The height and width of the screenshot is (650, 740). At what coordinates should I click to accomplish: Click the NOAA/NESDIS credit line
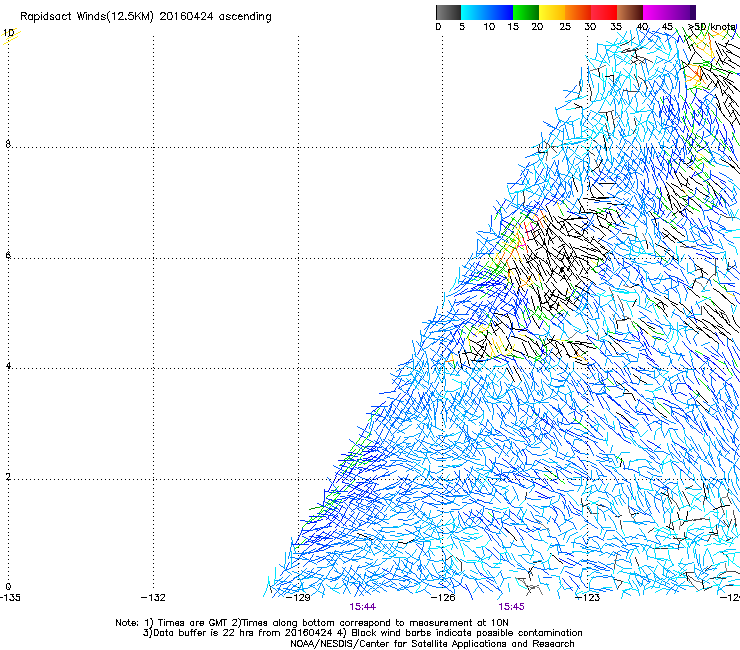point(432,644)
